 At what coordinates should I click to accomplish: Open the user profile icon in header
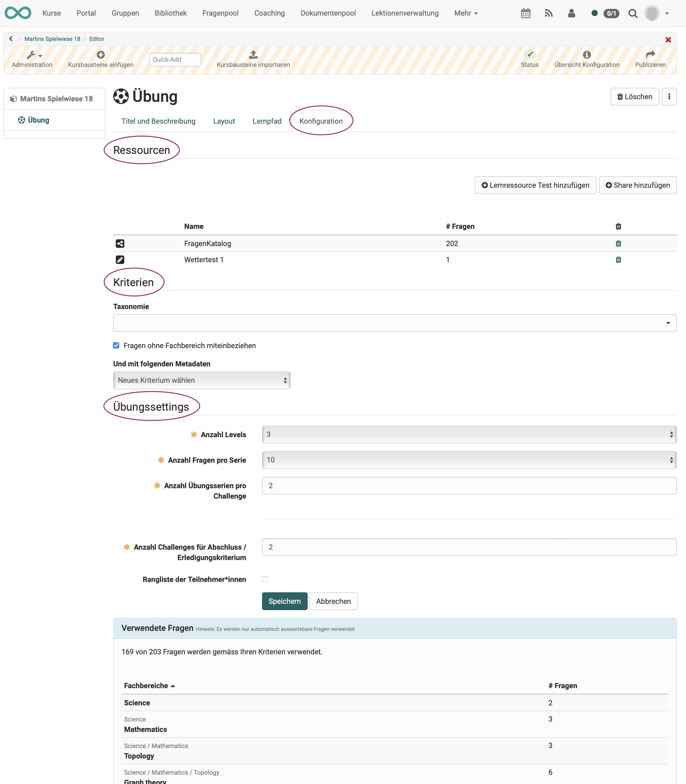coord(571,13)
